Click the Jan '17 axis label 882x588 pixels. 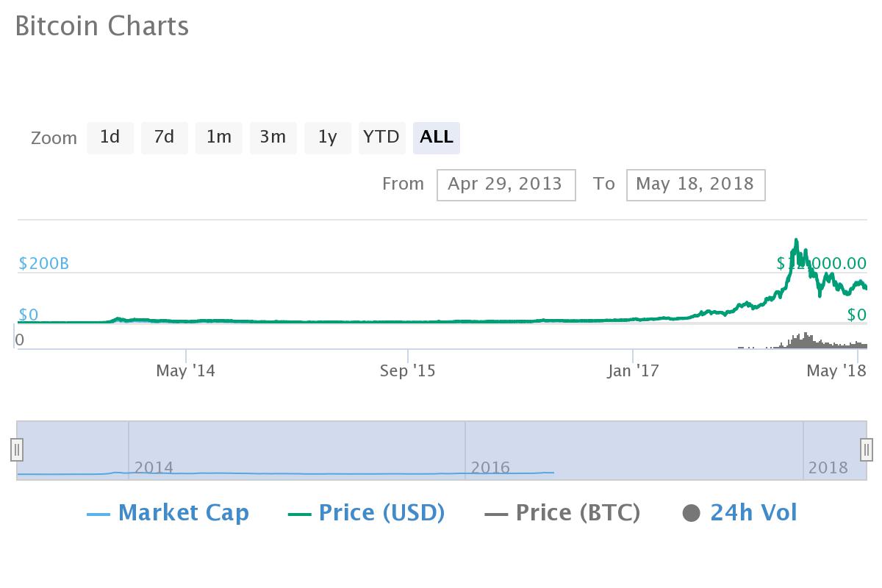point(633,370)
